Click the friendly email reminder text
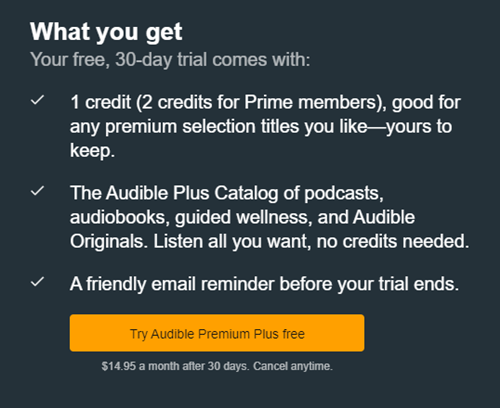 pos(264,284)
